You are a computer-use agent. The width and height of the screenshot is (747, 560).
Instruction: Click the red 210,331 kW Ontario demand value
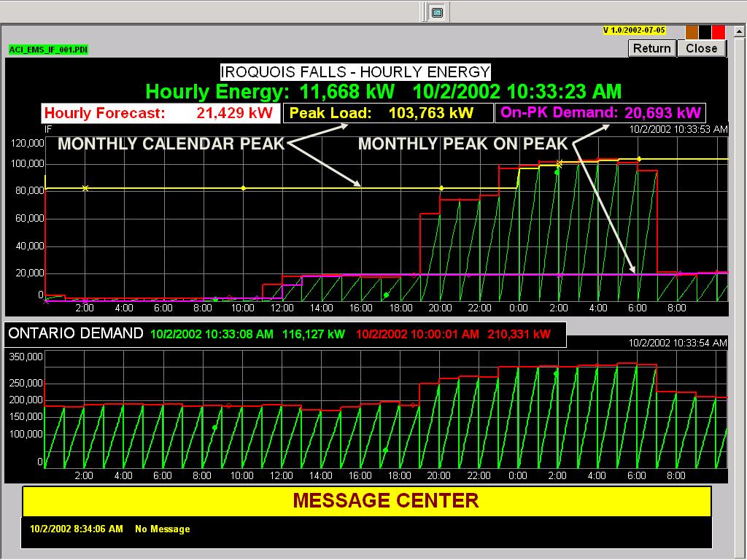click(x=519, y=334)
